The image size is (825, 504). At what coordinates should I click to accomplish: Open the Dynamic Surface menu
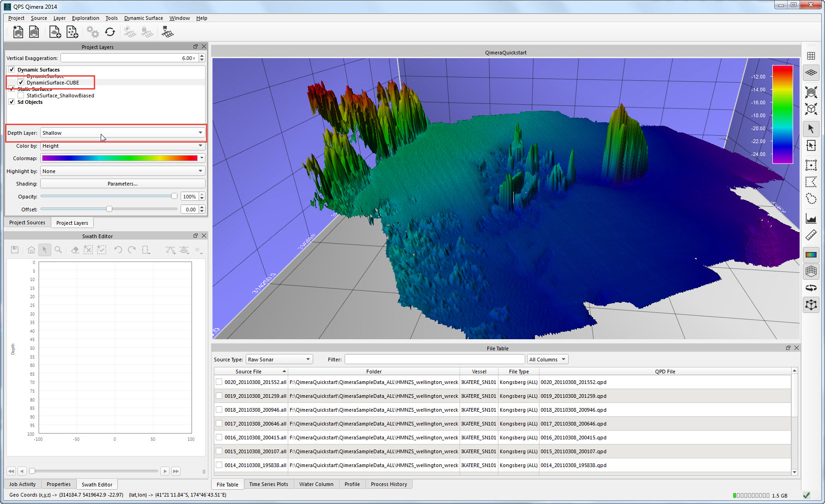(143, 18)
